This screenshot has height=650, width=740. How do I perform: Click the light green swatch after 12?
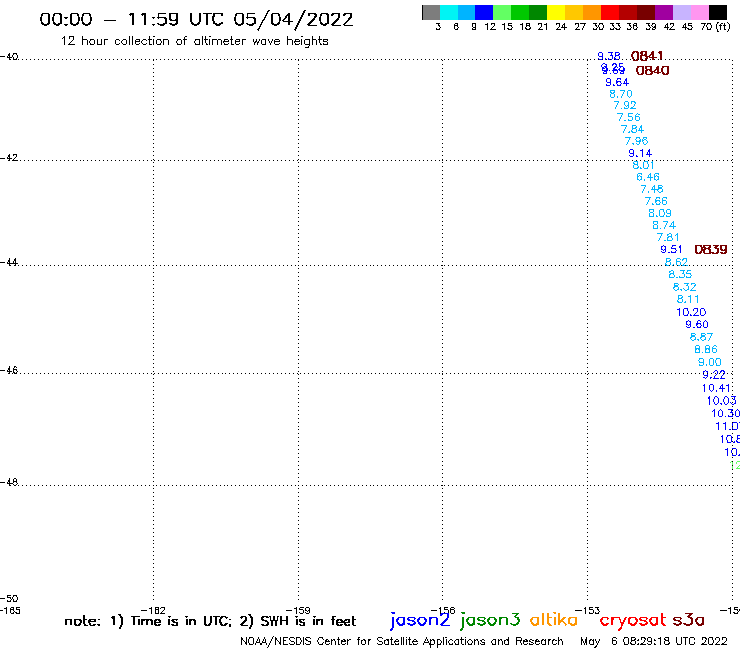pyautogui.click(x=503, y=12)
